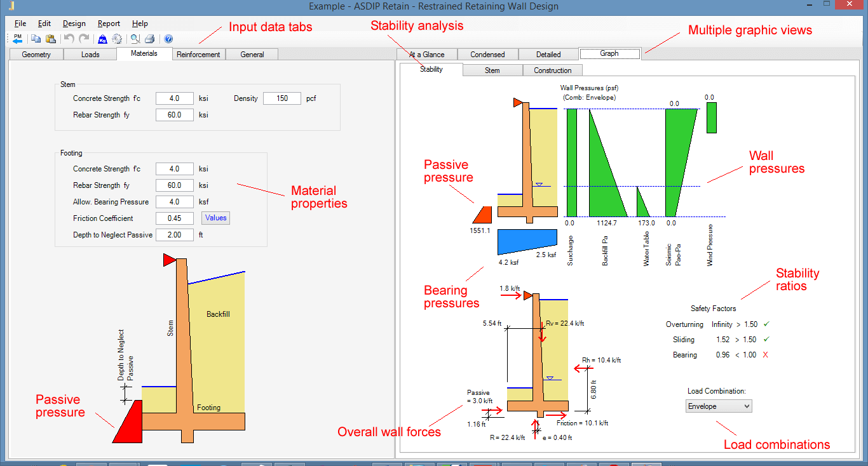
Task: Click the Overturning safety factor 'Infinity' value
Action: pos(722,324)
